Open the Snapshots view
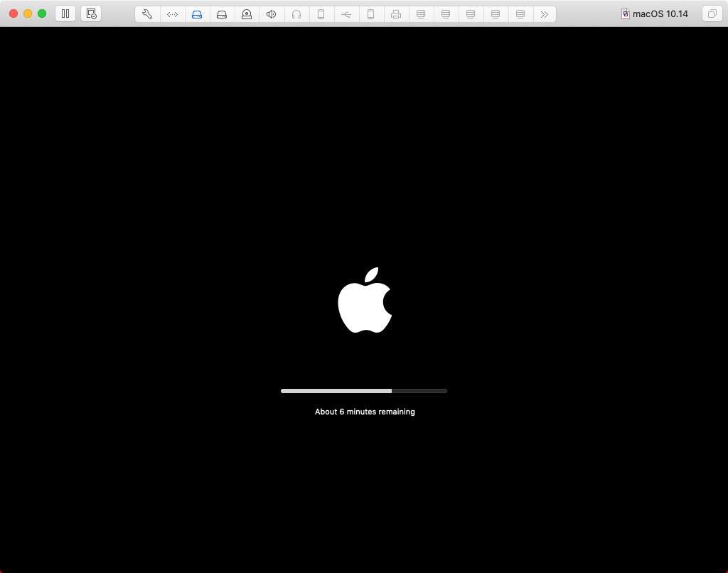Viewport: 728px width, 573px height. click(90, 13)
